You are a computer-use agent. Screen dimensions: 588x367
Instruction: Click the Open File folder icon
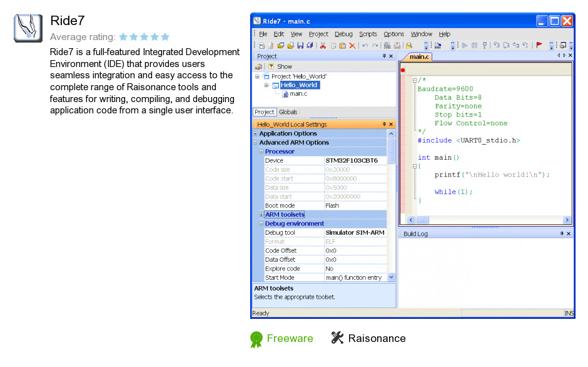[291, 46]
